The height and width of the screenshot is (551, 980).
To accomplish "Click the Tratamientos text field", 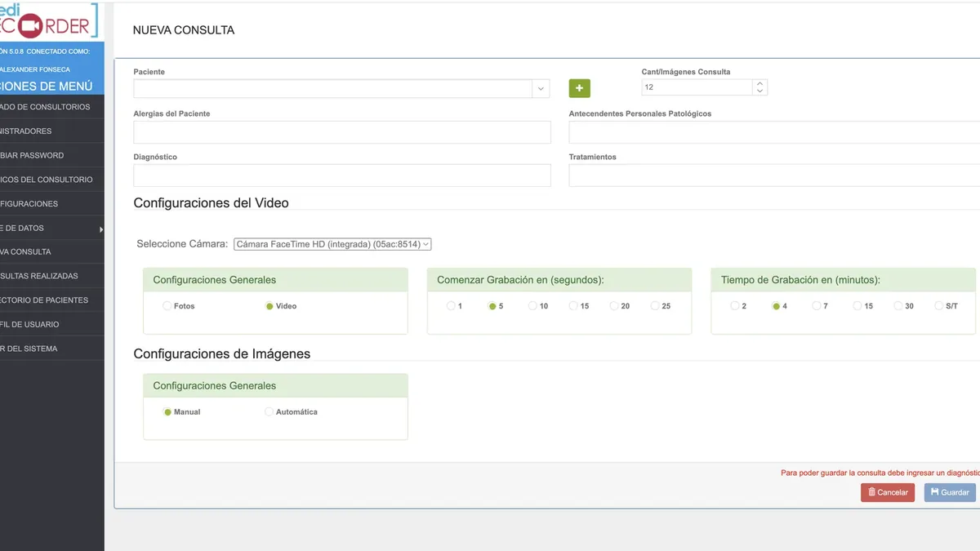I will point(774,176).
